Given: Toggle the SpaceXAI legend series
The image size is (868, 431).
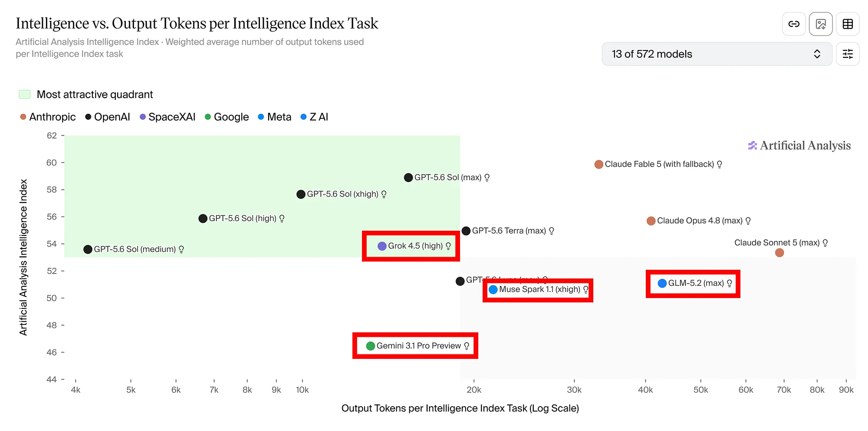Looking at the screenshot, I should pos(168,117).
